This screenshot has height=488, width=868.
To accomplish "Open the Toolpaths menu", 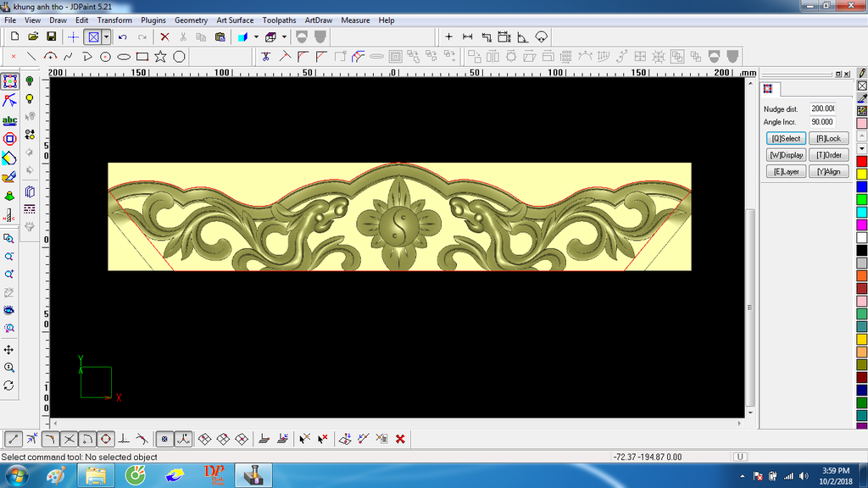I will 279,19.
